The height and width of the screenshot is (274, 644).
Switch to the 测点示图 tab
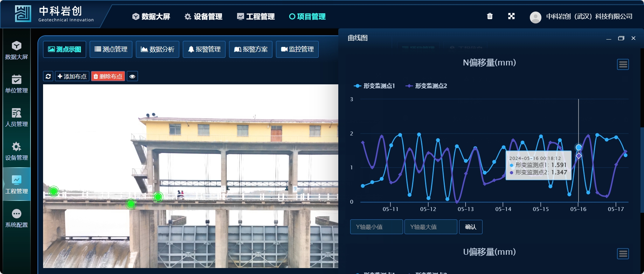[64, 49]
